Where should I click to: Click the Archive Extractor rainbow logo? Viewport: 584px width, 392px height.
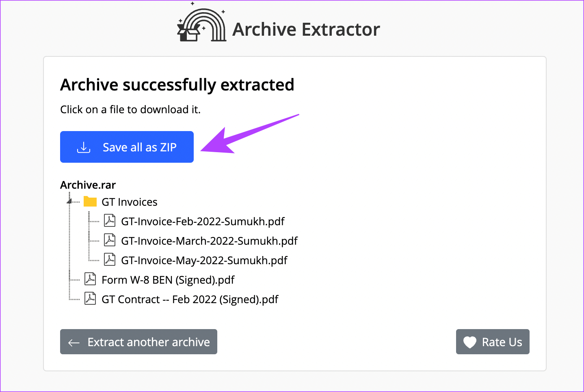(202, 24)
